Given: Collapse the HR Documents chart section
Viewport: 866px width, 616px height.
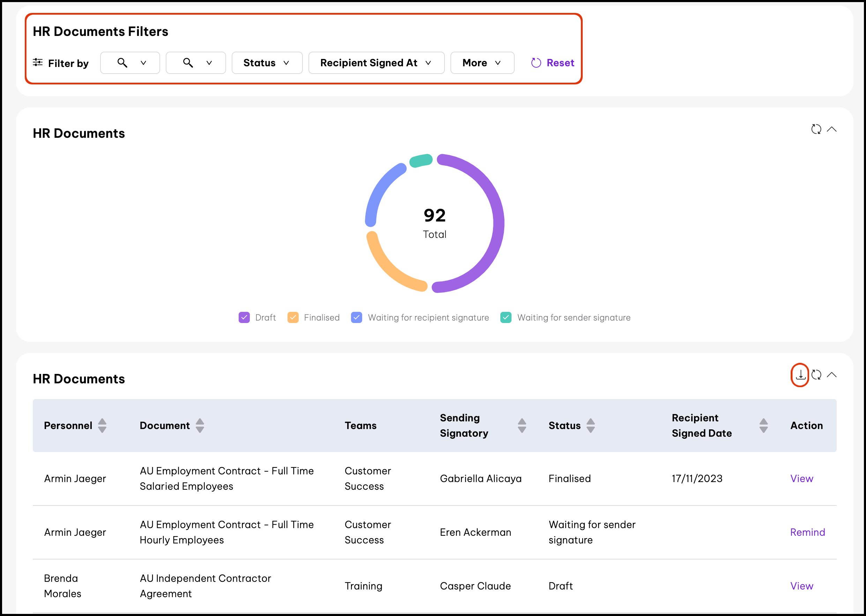Looking at the screenshot, I should pos(831,129).
